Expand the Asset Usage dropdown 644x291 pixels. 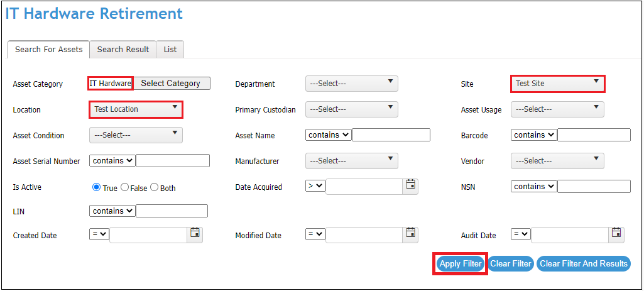tap(557, 109)
